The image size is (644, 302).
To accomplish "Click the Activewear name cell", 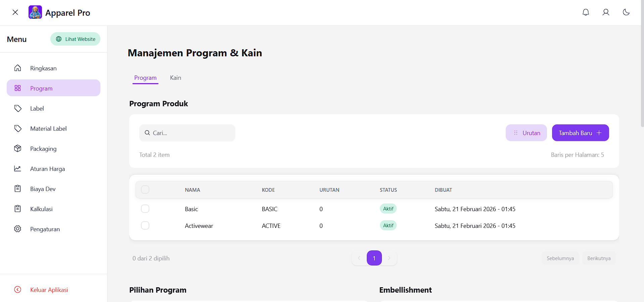I will coord(199,226).
